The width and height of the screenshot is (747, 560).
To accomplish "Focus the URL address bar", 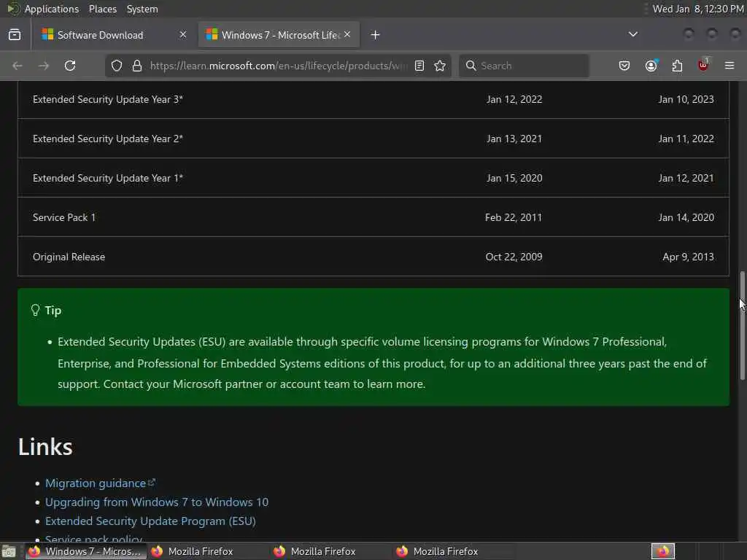I will (279, 66).
